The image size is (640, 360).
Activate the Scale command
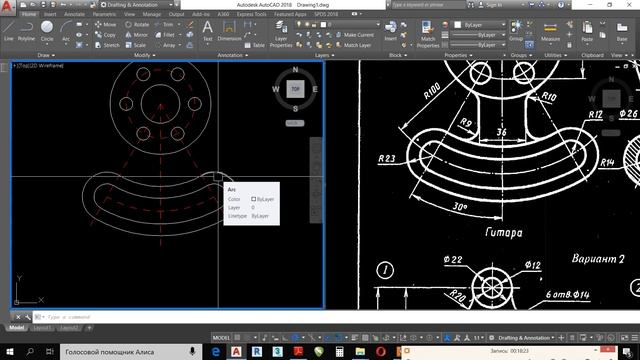(135, 45)
